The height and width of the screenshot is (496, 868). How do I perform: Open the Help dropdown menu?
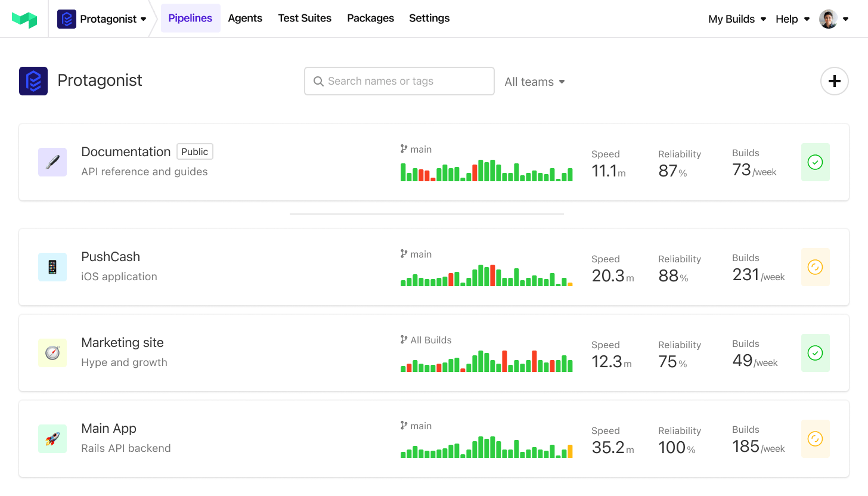coord(792,18)
